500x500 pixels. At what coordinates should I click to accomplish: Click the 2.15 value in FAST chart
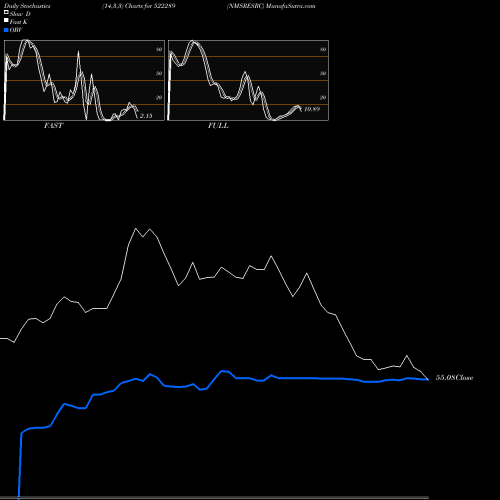point(146,116)
